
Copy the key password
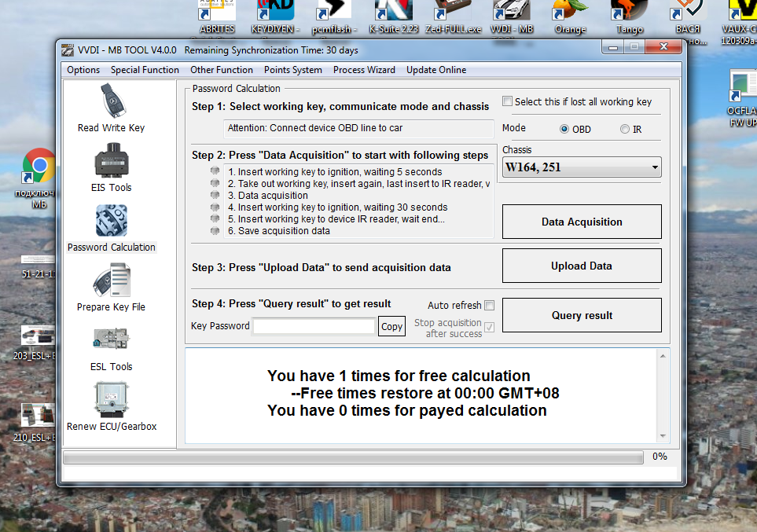(x=391, y=327)
